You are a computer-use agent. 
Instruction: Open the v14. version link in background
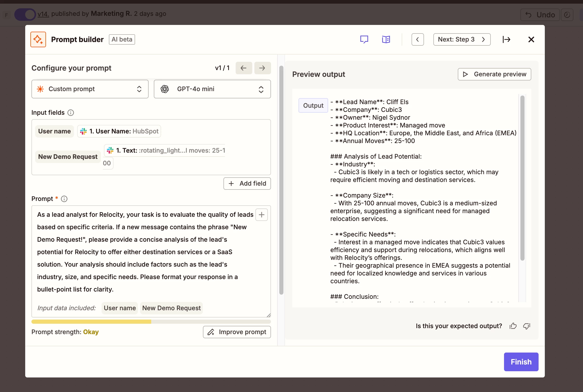pos(43,14)
